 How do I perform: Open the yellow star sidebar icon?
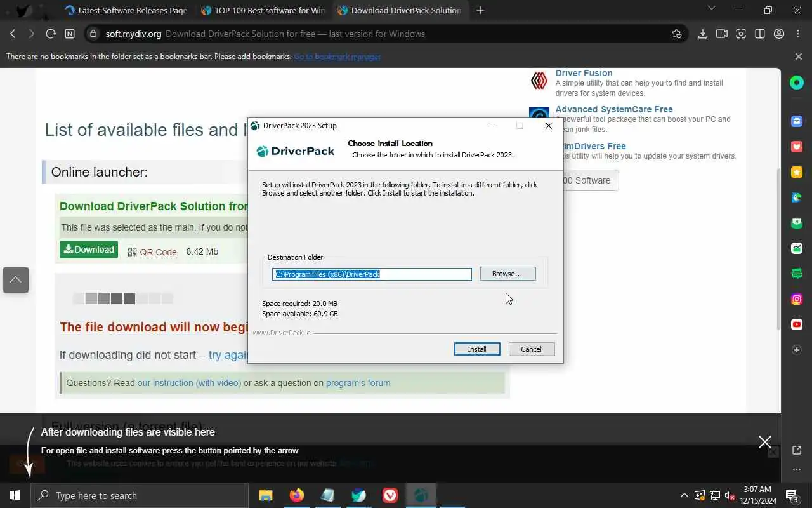pyautogui.click(x=797, y=172)
